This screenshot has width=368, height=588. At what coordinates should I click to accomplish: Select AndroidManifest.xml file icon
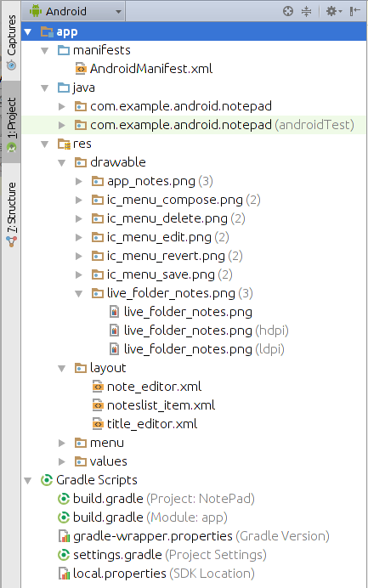pyautogui.click(x=81, y=69)
